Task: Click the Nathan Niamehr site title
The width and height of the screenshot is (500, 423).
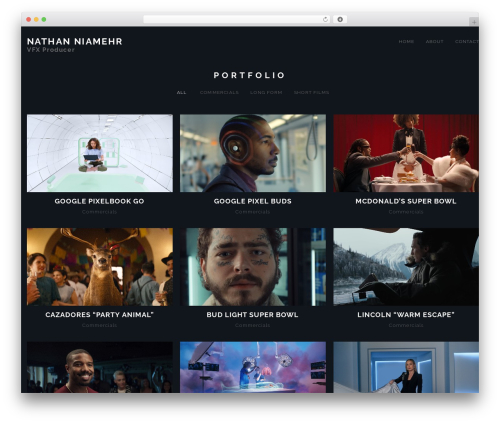Action: [75, 41]
